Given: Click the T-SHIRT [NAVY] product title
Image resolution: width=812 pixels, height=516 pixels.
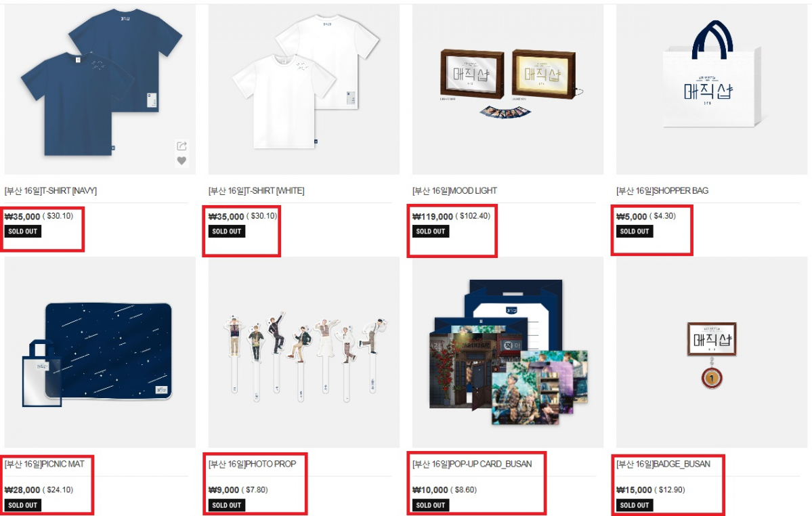Looking at the screenshot, I should tap(51, 191).
